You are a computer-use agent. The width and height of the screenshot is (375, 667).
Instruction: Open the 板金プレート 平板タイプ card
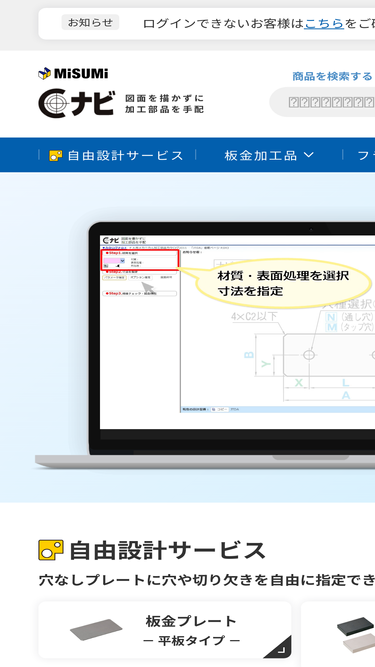pos(165,630)
